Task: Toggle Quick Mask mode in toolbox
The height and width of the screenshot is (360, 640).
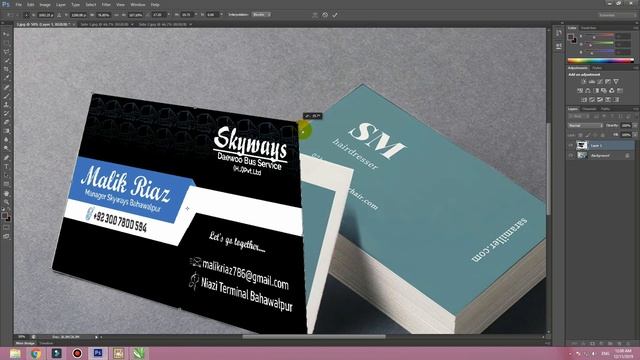Action: click(6, 227)
